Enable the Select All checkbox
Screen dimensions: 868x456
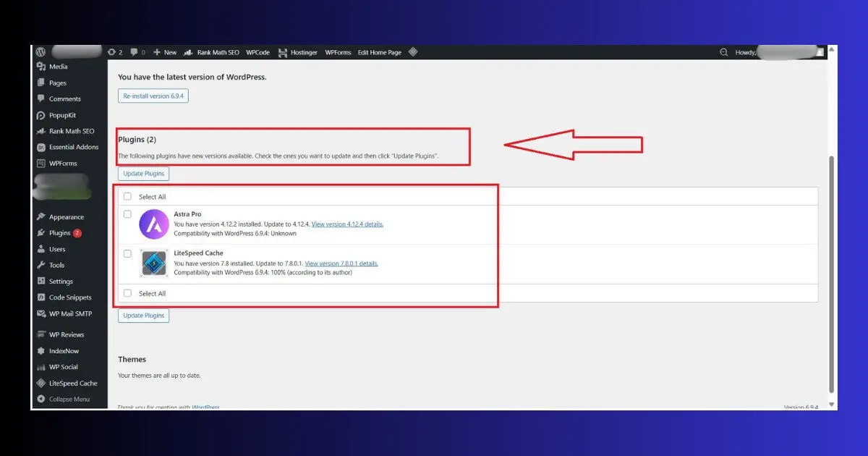point(127,196)
